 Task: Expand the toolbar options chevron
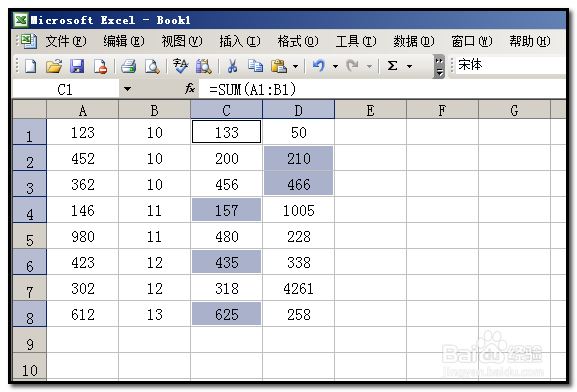click(439, 67)
